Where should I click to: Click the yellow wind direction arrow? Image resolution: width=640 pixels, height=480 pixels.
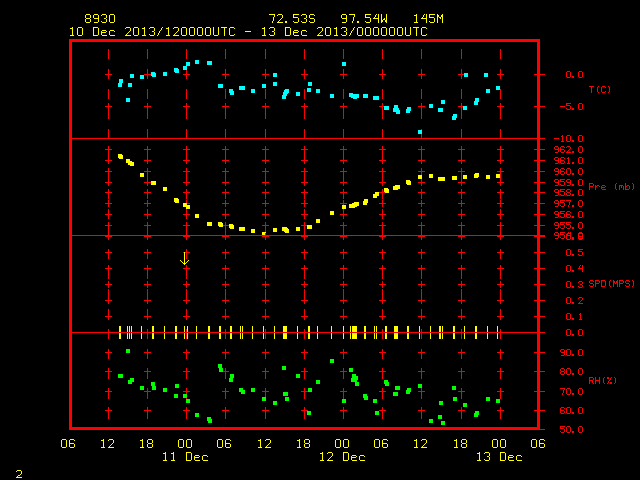point(184,258)
